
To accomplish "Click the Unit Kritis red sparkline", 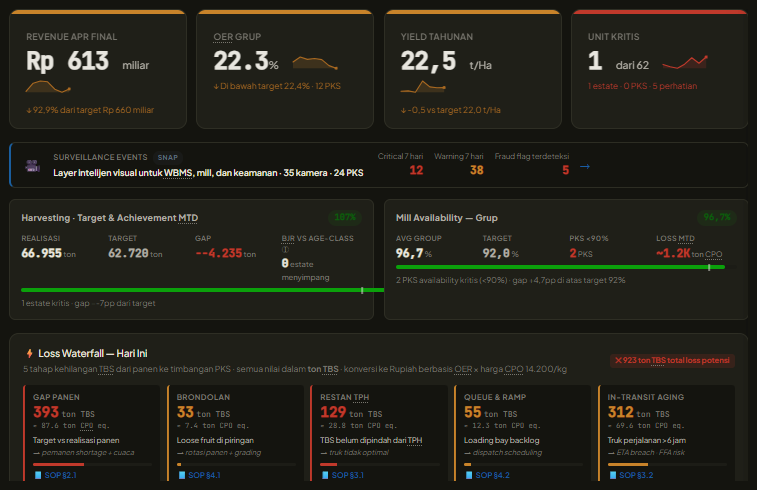I will (x=685, y=62).
